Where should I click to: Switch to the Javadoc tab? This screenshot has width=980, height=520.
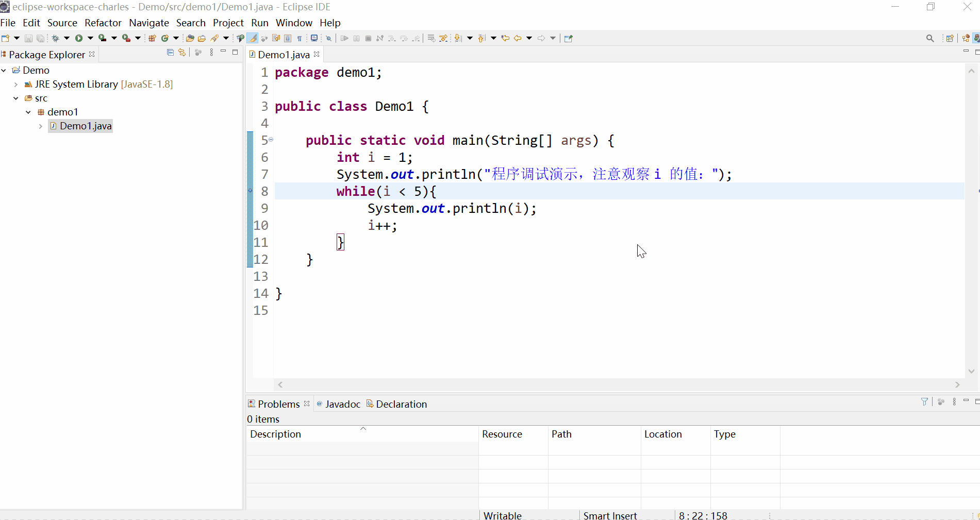pyautogui.click(x=342, y=404)
